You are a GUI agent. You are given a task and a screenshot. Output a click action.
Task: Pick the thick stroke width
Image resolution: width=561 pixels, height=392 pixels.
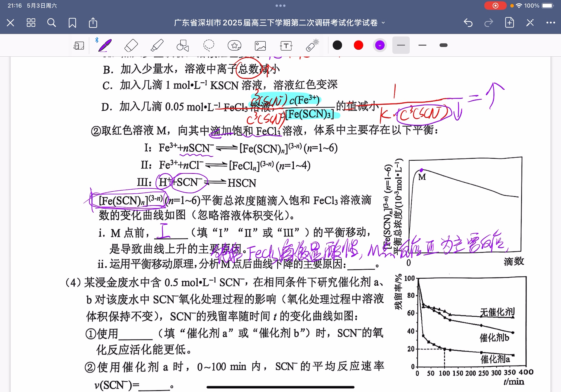click(444, 45)
